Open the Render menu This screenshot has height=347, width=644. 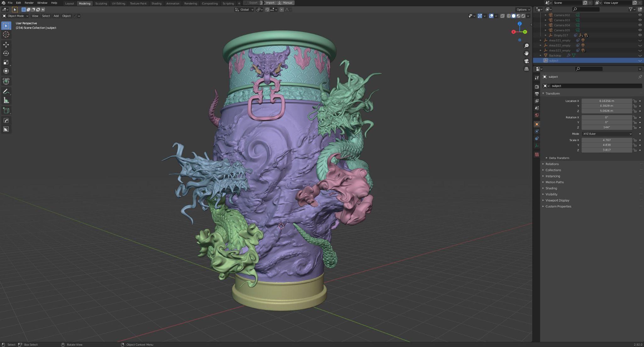pyautogui.click(x=29, y=3)
